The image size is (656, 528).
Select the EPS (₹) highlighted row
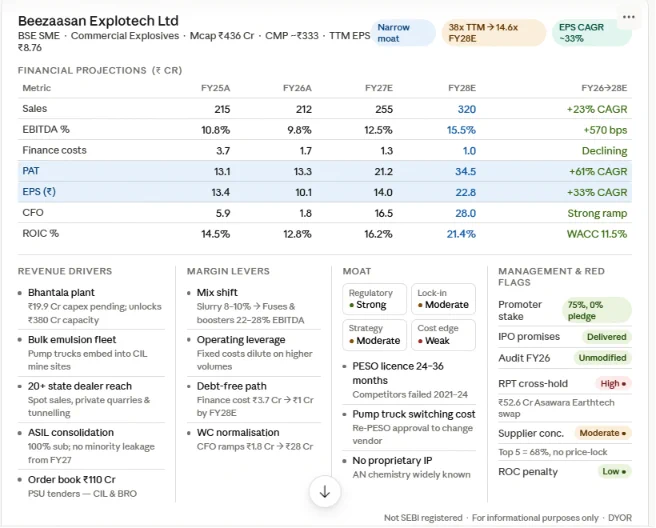click(x=325, y=192)
